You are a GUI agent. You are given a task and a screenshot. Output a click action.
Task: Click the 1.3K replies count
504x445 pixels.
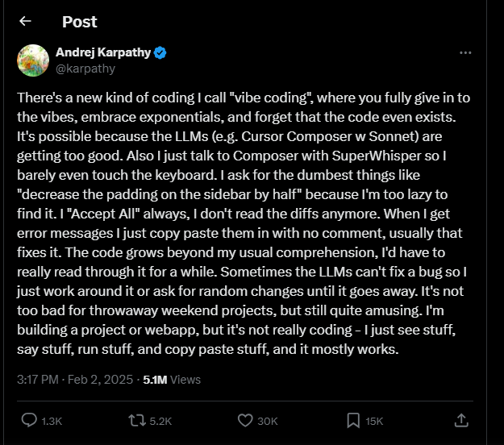[x=51, y=421]
